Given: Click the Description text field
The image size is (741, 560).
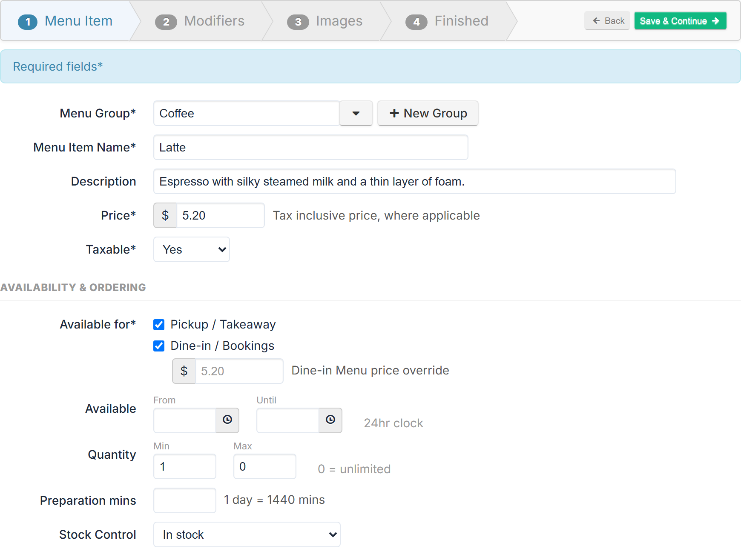Looking at the screenshot, I should click(415, 181).
